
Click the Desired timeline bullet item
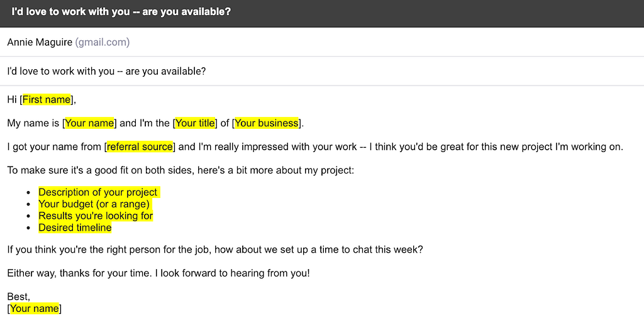click(x=75, y=228)
